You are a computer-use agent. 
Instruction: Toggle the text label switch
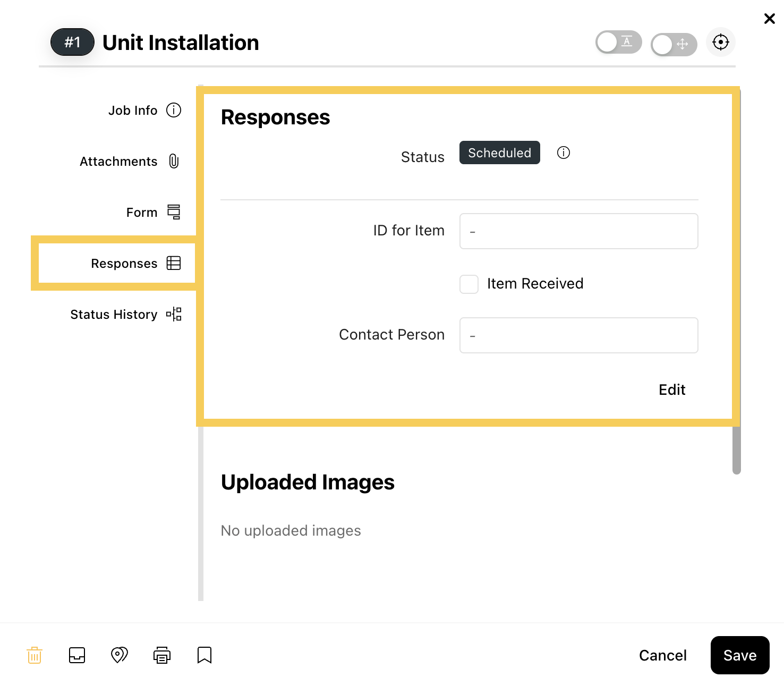(x=619, y=42)
